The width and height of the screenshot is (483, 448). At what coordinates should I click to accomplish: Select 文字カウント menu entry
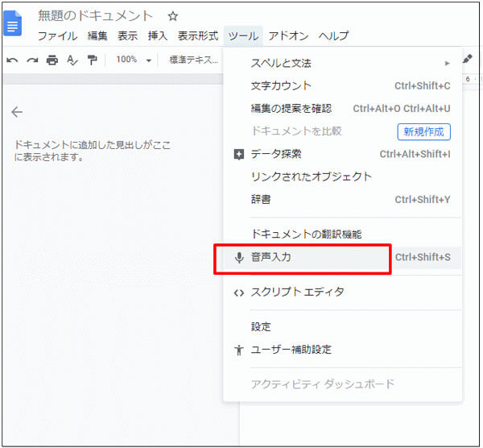pos(343,85)
